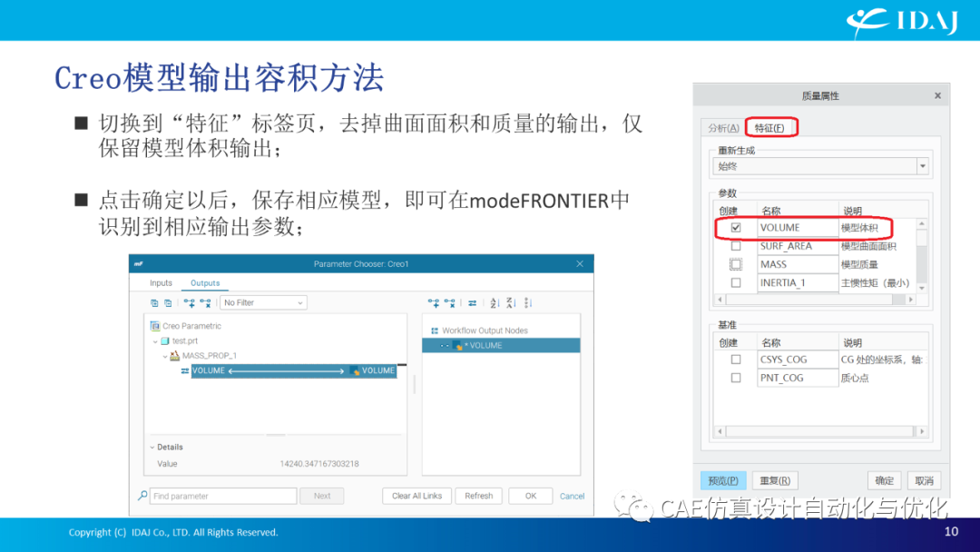
Task: Sort output nodes Z to A
Action: 511,302
